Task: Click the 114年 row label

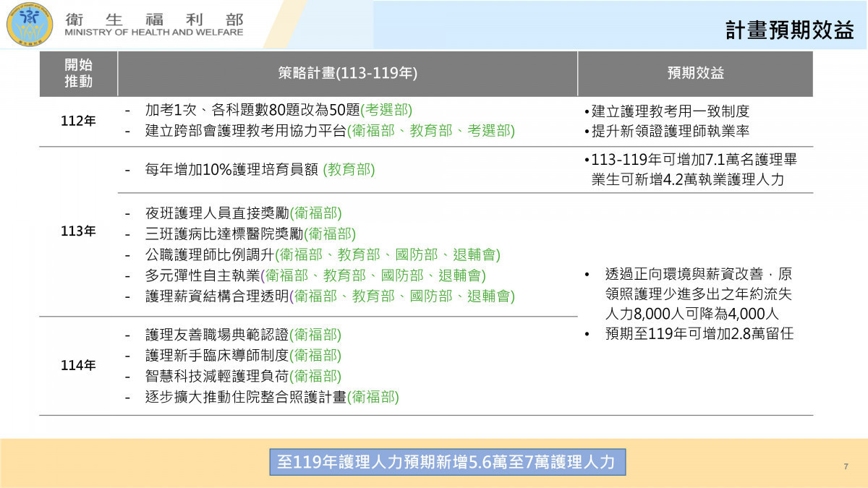Action: (x=78, y=365)
